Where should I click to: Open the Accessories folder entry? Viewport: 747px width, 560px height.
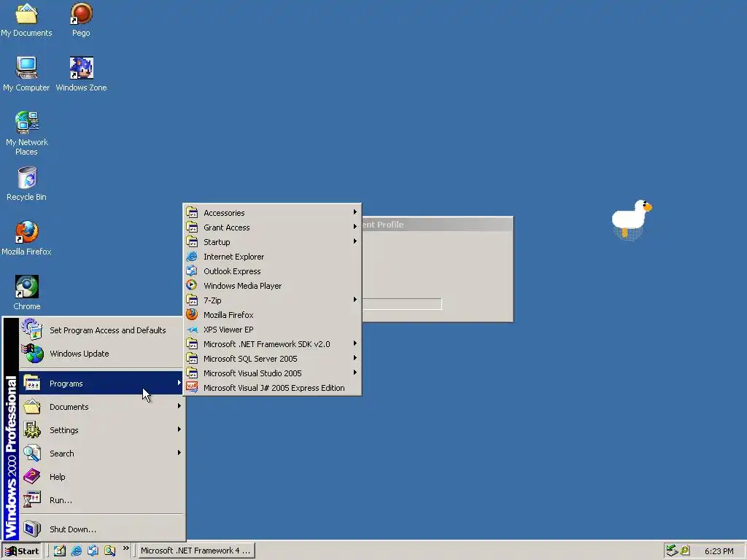click(x=272, y=213)
